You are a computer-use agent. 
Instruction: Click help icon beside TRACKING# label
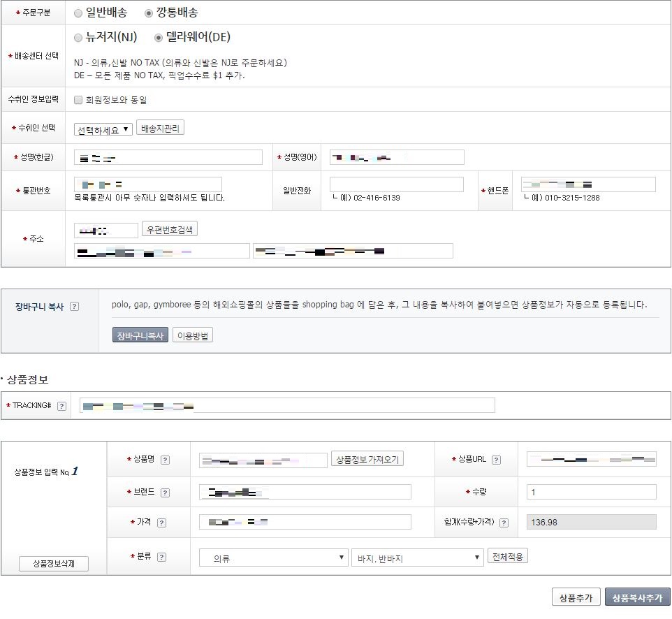point(61,406)
